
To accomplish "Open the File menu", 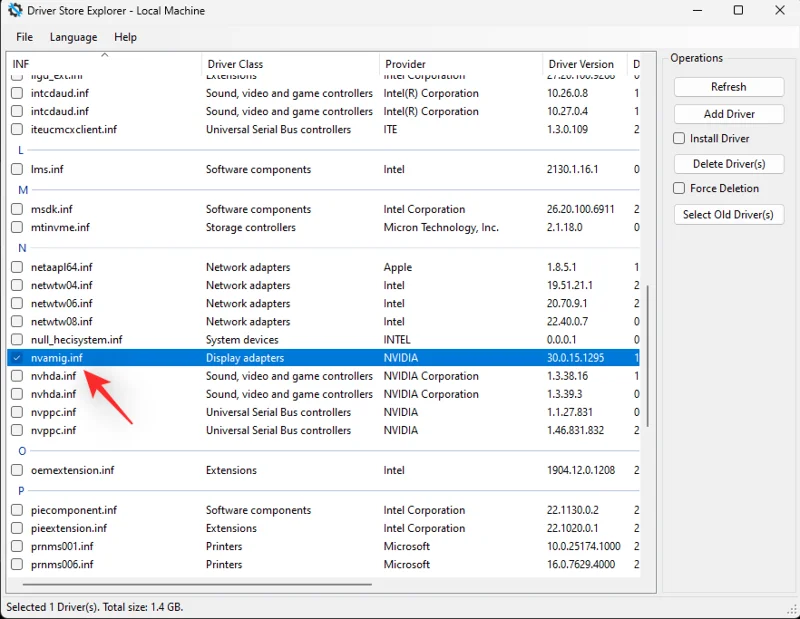I will (x=23, y=37).
